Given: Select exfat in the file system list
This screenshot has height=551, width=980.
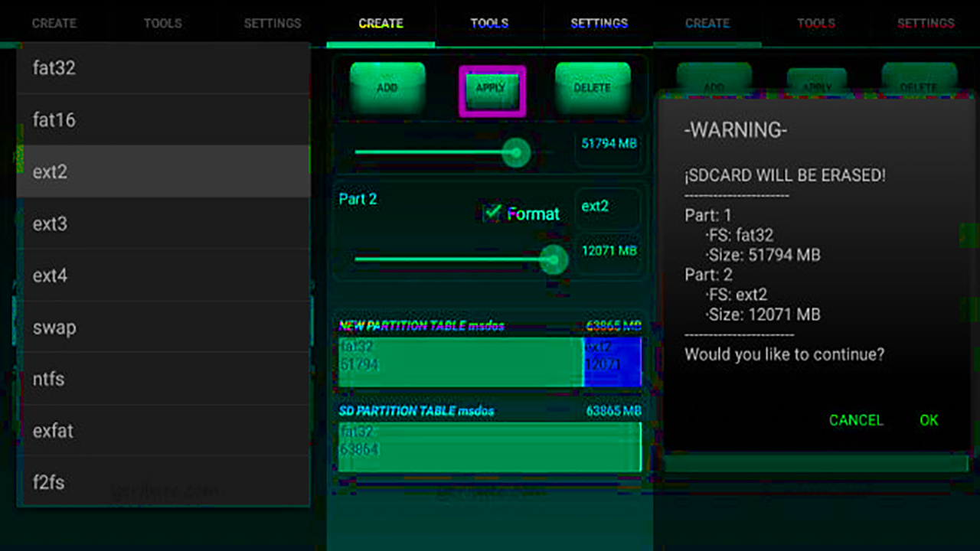Looking at the screenshot, I should pos(163,431).
